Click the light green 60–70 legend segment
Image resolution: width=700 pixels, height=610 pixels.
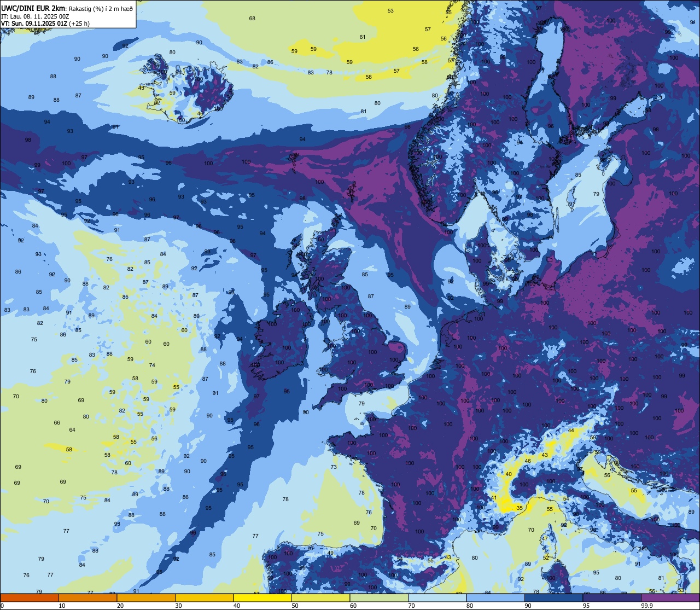(379, 597)
